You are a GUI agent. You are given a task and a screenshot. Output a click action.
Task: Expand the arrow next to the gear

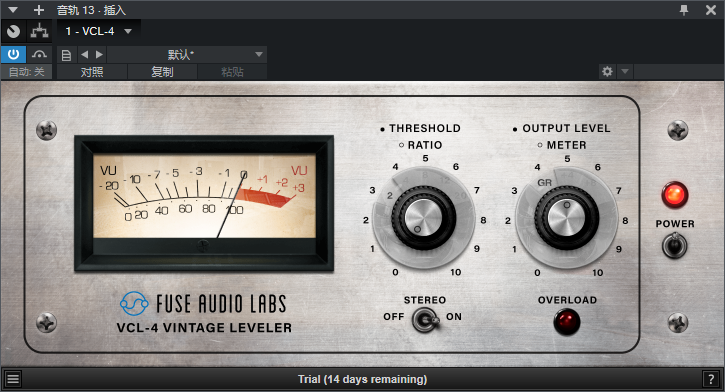625,71
